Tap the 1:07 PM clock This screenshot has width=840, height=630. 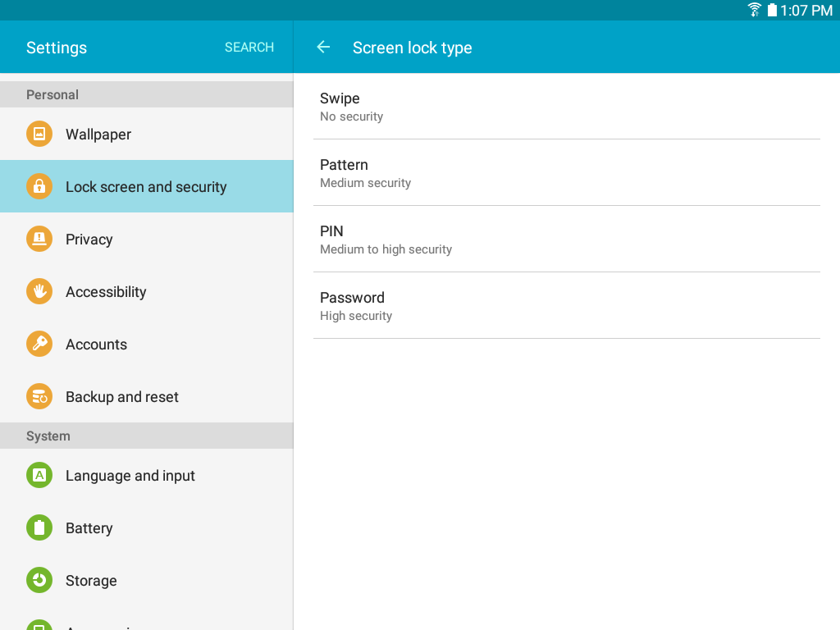(x=806, y=10)
